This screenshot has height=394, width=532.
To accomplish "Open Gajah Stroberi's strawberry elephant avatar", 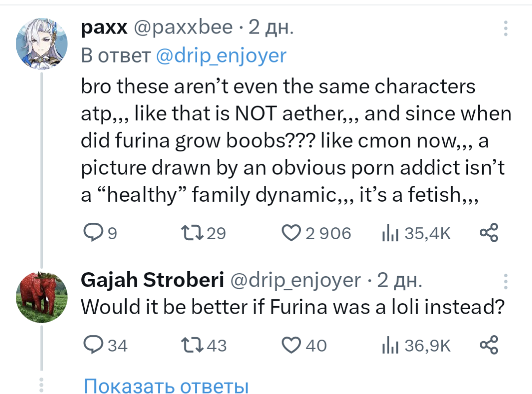I will [x=41, y=296].
